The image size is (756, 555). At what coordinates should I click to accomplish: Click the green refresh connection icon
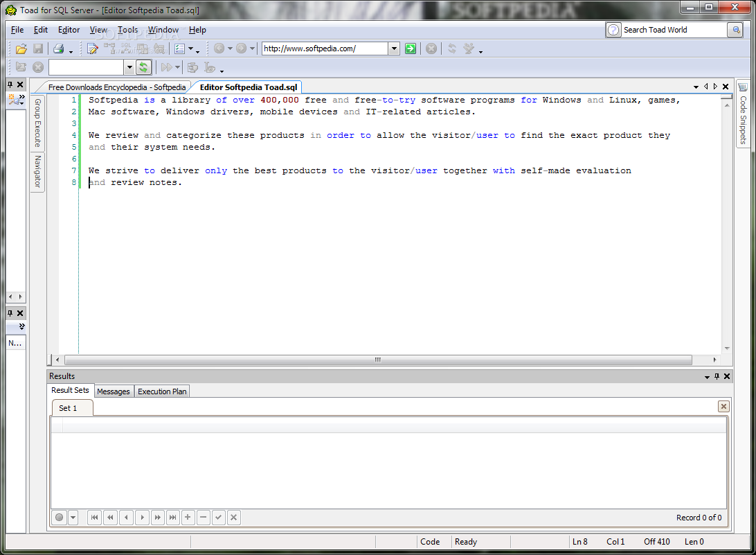[144, 67]
